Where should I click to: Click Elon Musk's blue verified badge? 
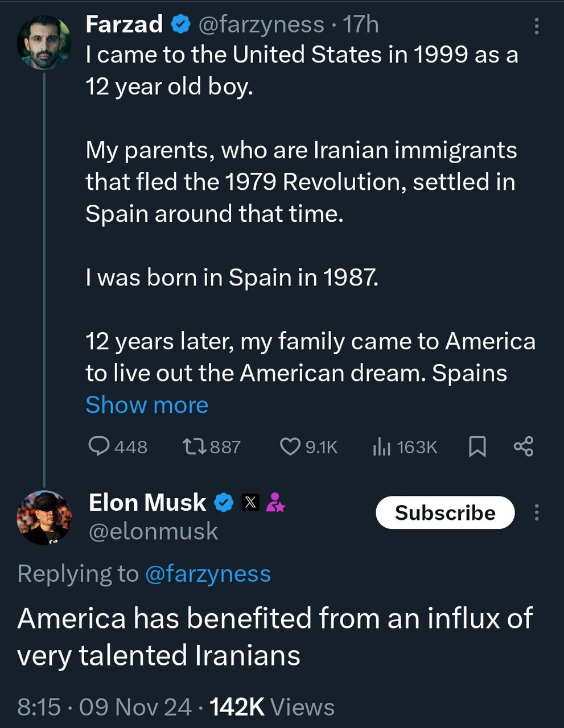click(x=223, y=502)
